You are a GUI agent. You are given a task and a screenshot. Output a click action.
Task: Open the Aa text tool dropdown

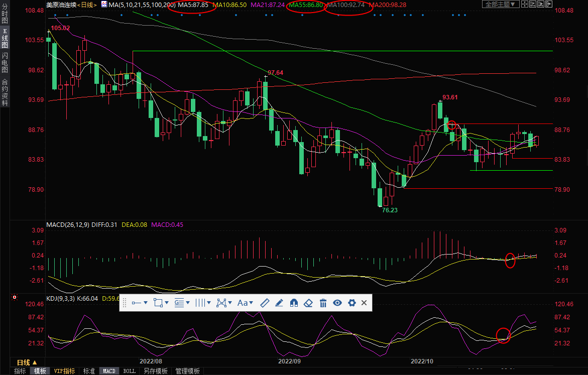tap(245, 303)
